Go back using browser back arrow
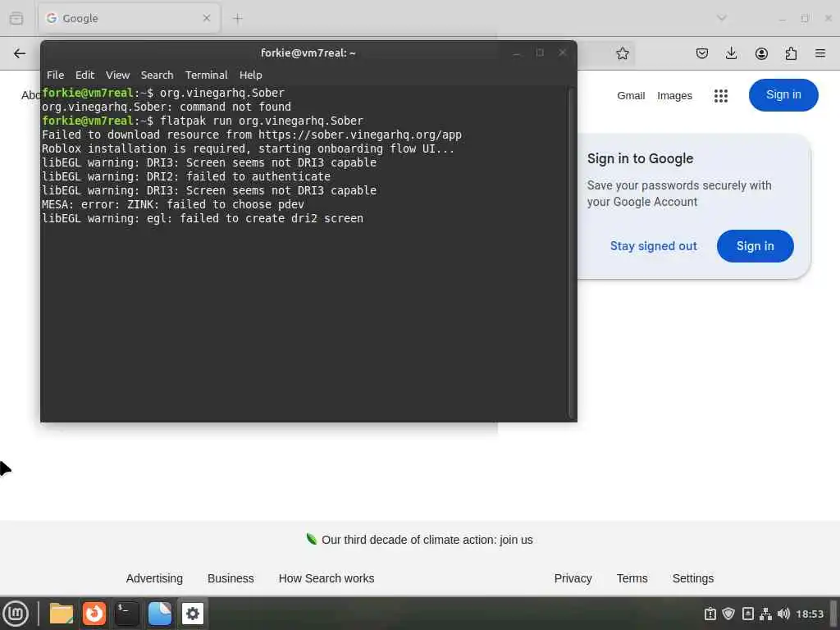Viewport: 840px width, 630px height. (20, 53)
